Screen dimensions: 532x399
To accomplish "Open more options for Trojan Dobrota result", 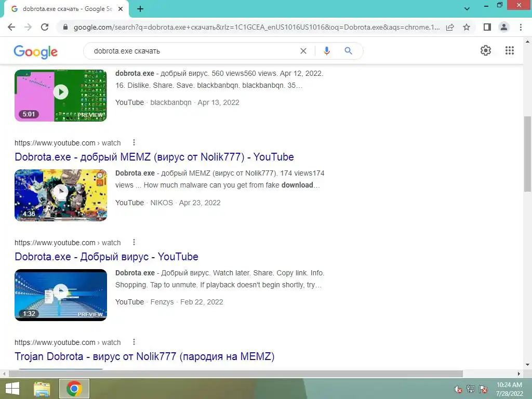I will tap(134, 342).
